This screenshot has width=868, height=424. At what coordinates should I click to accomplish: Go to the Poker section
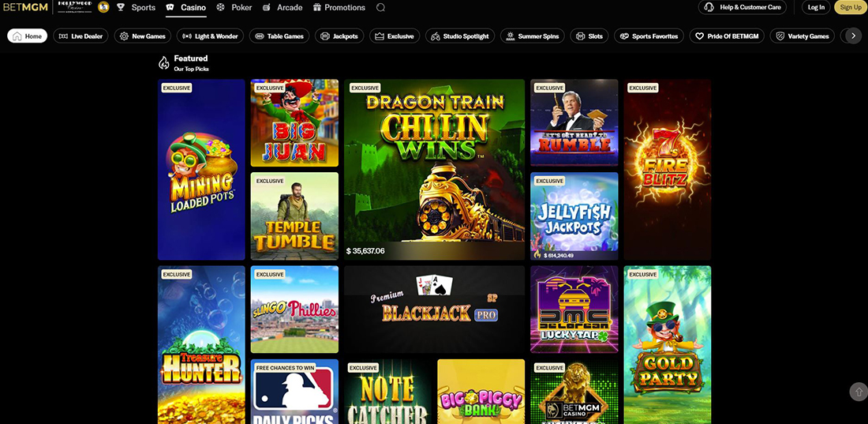coord(241,8)
